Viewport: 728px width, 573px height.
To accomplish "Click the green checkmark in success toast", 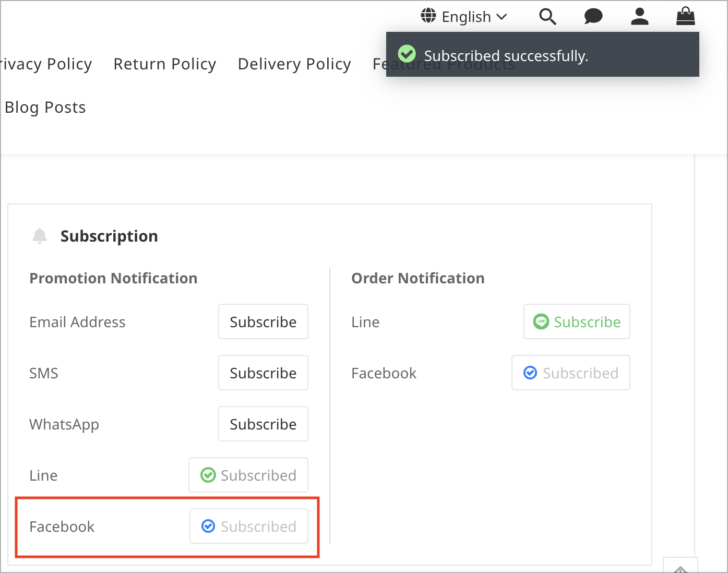I will tap(407, 54).
